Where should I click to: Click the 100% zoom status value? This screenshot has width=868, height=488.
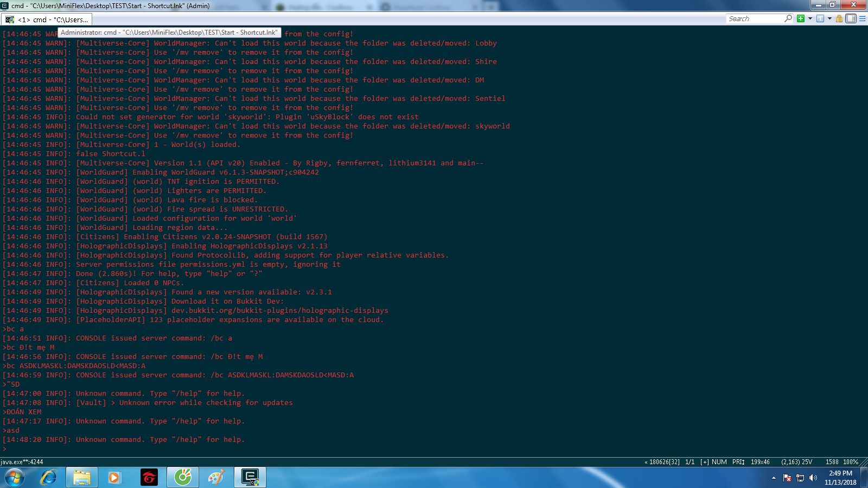[851, 462]
